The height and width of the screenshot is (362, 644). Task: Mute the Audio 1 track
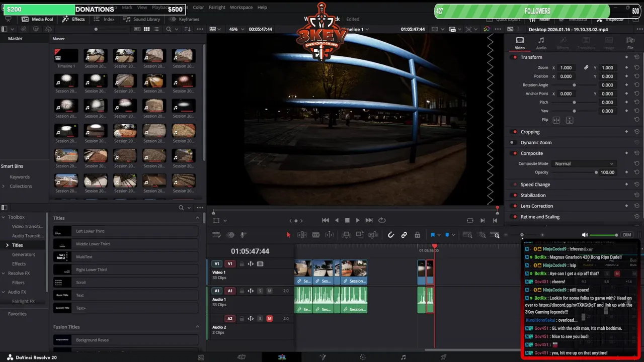pos(270,291)
